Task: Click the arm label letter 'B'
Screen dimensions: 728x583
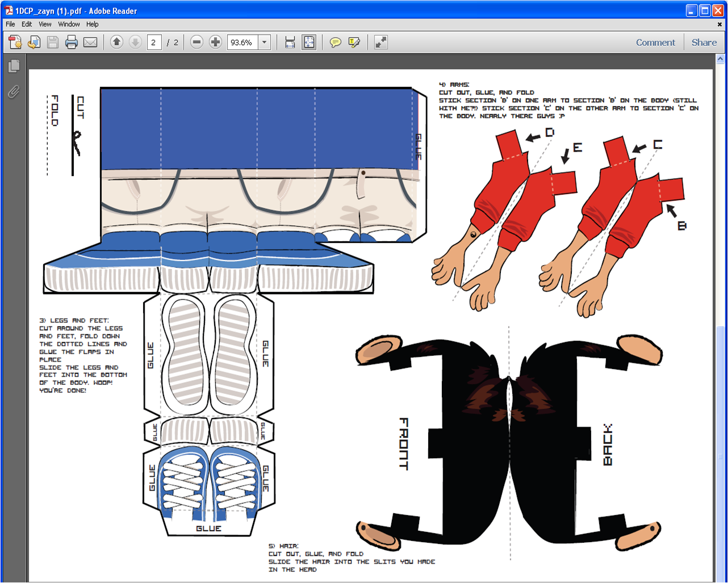Action: click(x=681, y=226)
